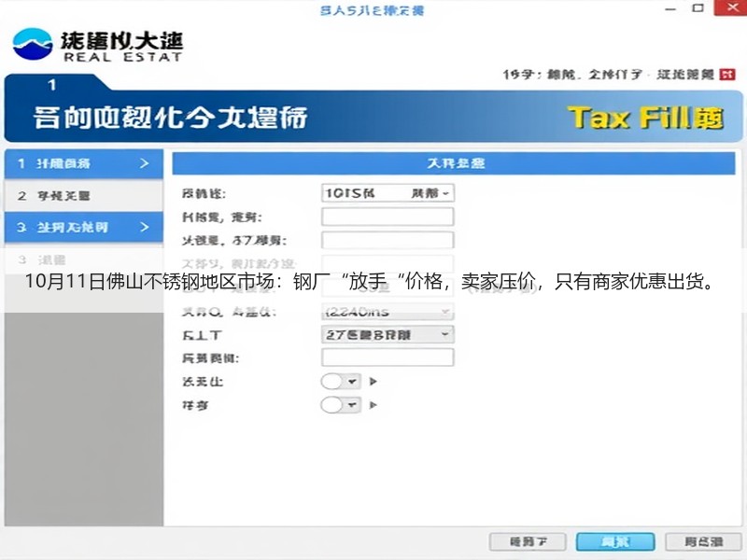
Task: Select the highlighted step 3 sidebar item
Action: click(x=84, y=227)
